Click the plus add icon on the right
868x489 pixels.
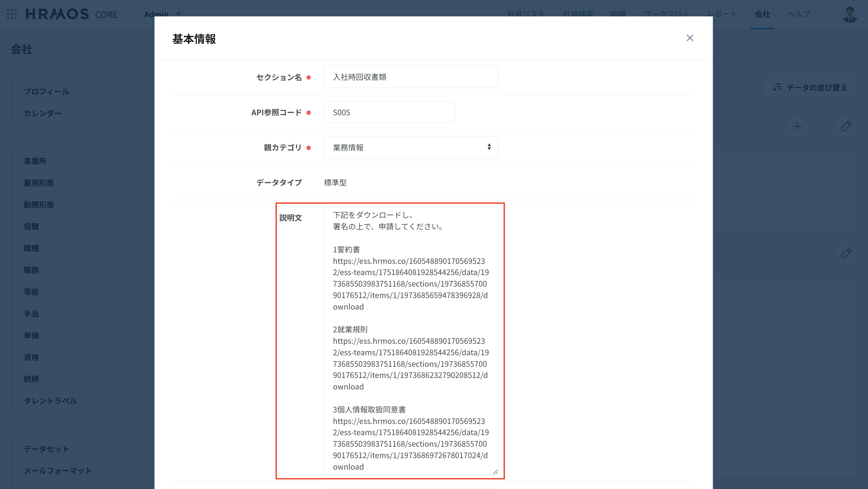click(x=797, y=126)
